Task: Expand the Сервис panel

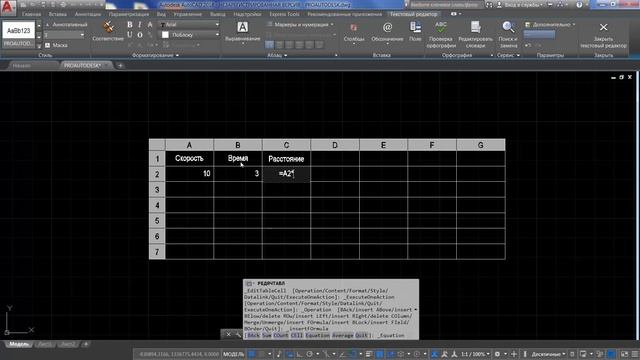Action: tap(508, 55)
